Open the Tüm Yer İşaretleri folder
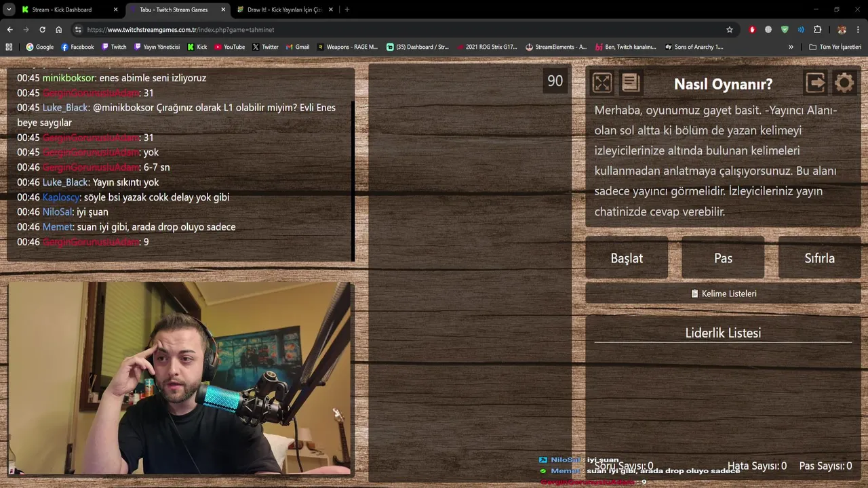Screen dimensions: 868x488 coord(835,47)
